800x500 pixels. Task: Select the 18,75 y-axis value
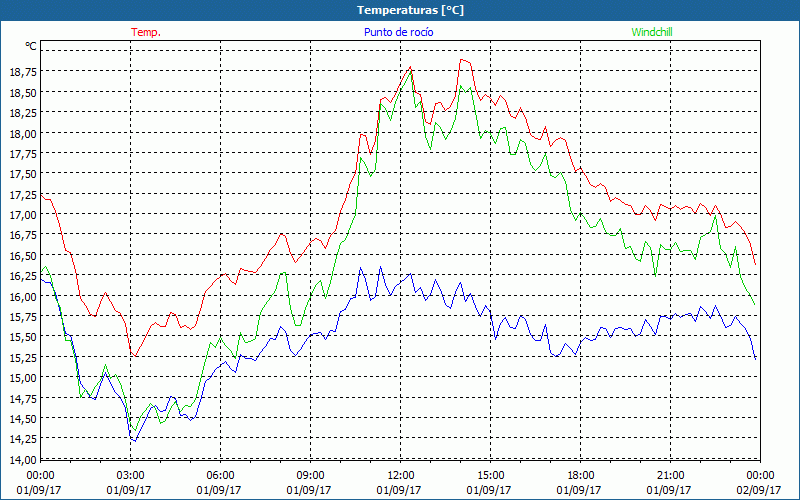point(23,72)
